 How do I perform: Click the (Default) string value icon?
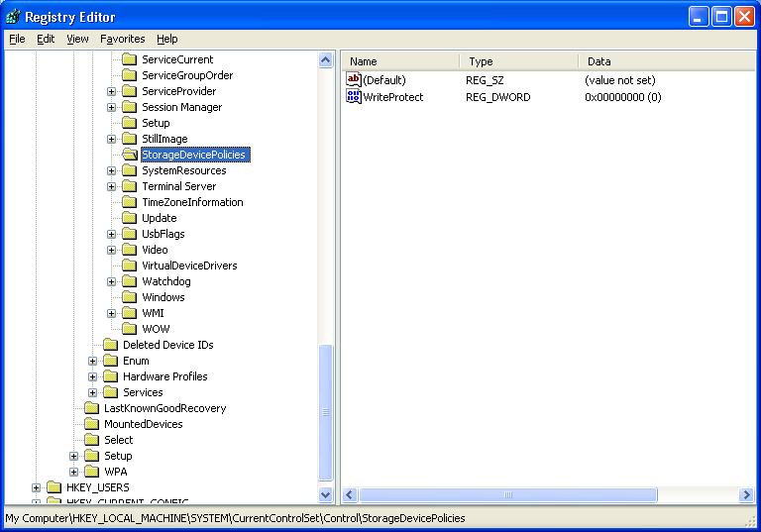click(354, 79)
